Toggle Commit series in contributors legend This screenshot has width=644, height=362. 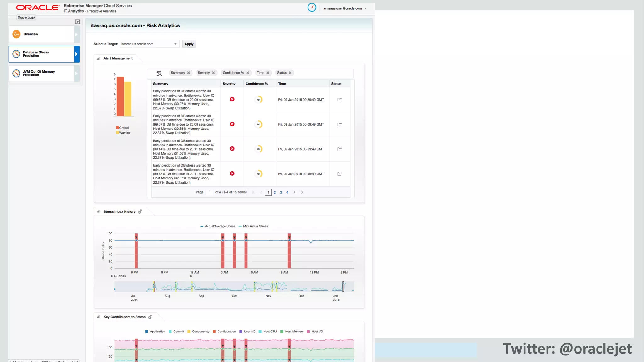[176, 332]
